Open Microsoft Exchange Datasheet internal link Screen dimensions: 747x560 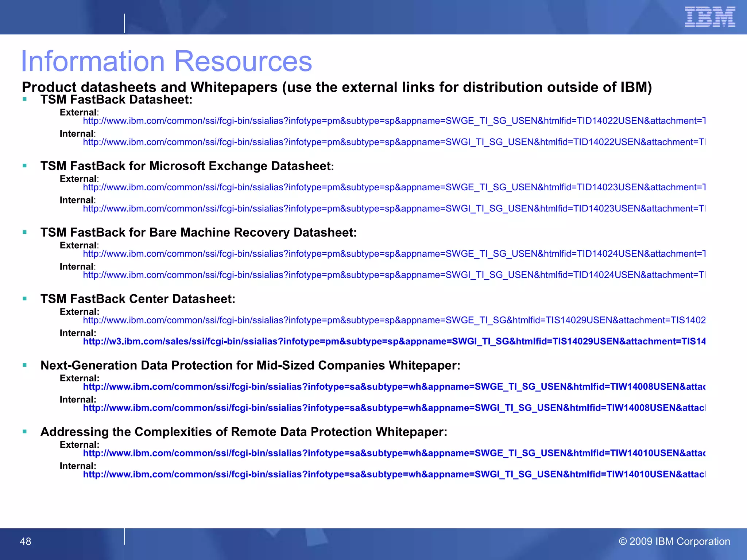click(394, 209)
